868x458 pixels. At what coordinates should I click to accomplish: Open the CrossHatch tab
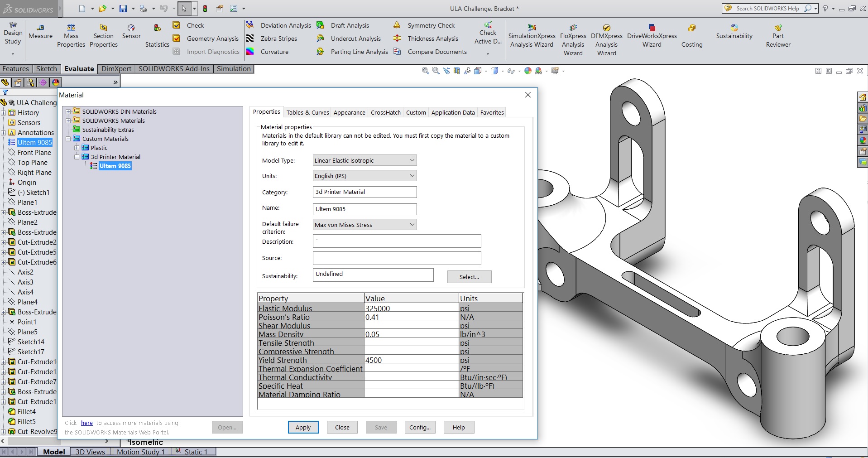coord(386,112)
